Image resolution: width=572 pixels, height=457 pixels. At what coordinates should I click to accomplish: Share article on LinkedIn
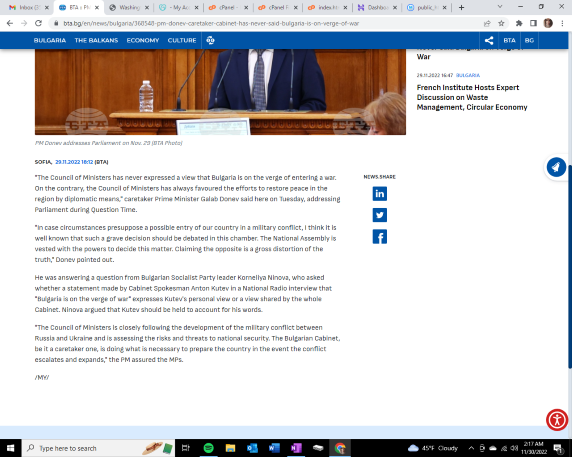coord(379,193)
